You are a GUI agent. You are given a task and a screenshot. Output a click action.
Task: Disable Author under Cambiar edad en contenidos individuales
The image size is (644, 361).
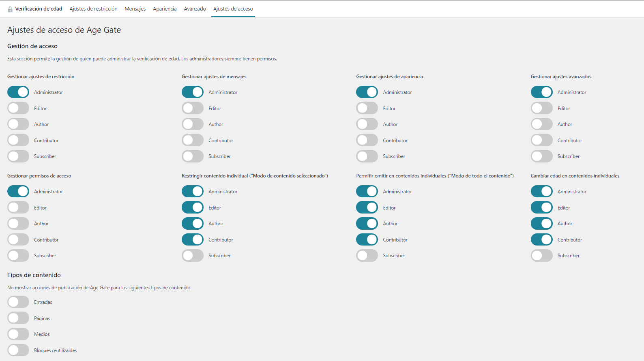pos(542,223)
